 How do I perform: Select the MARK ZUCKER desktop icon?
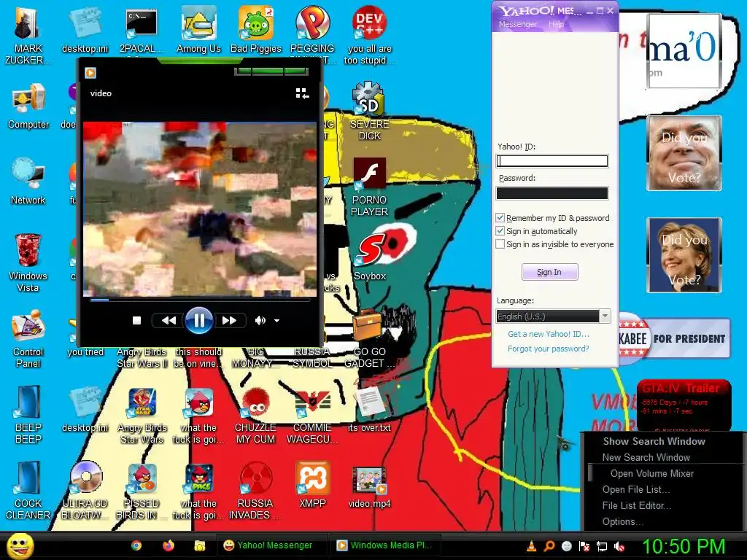pos(28,36)
